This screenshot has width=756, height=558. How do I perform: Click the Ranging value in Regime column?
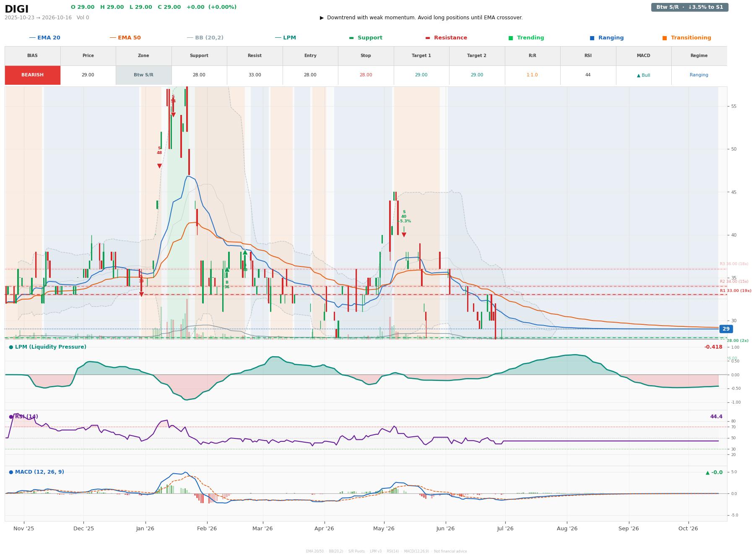(699, 75)
